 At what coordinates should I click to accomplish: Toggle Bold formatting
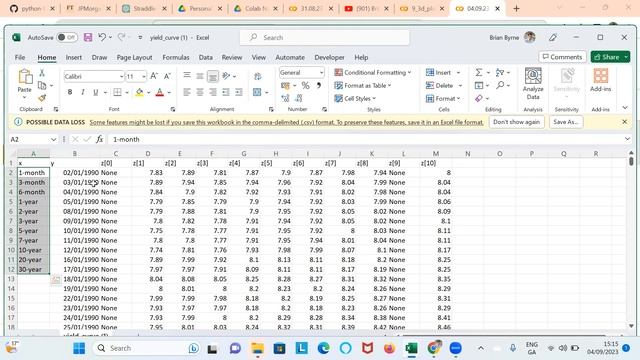pyautogui.click(x=70, y=92)
